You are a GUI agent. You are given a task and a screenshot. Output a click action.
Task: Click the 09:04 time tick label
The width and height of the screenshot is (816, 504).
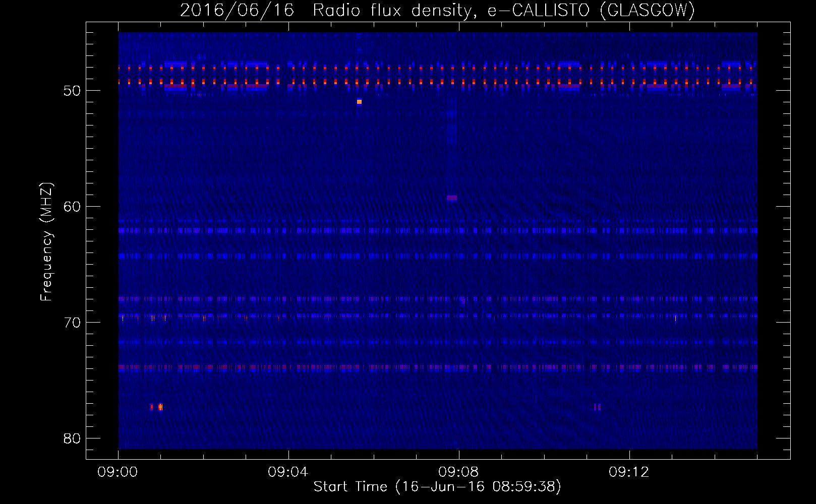[288, 472]
